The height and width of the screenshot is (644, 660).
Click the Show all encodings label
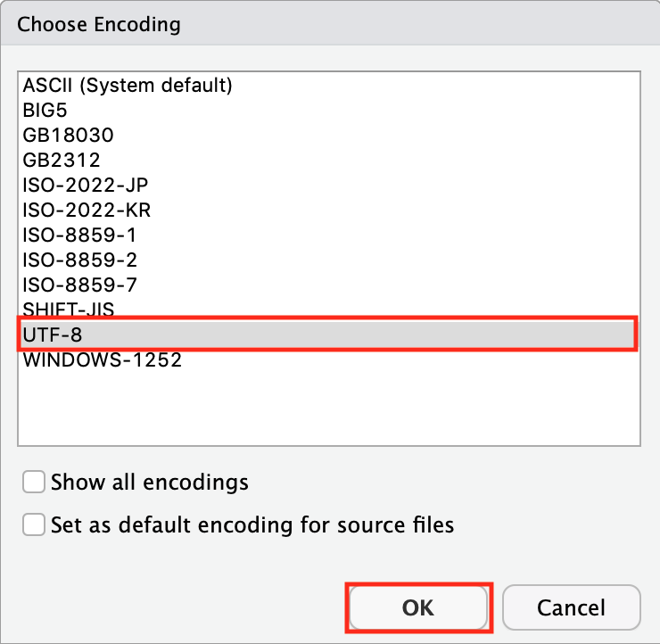tap(150, 483)
